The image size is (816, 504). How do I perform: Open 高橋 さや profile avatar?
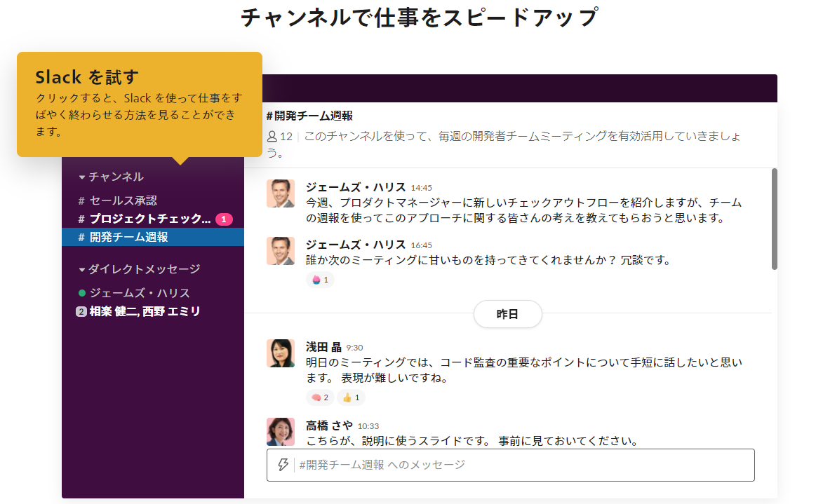(281, 431)
